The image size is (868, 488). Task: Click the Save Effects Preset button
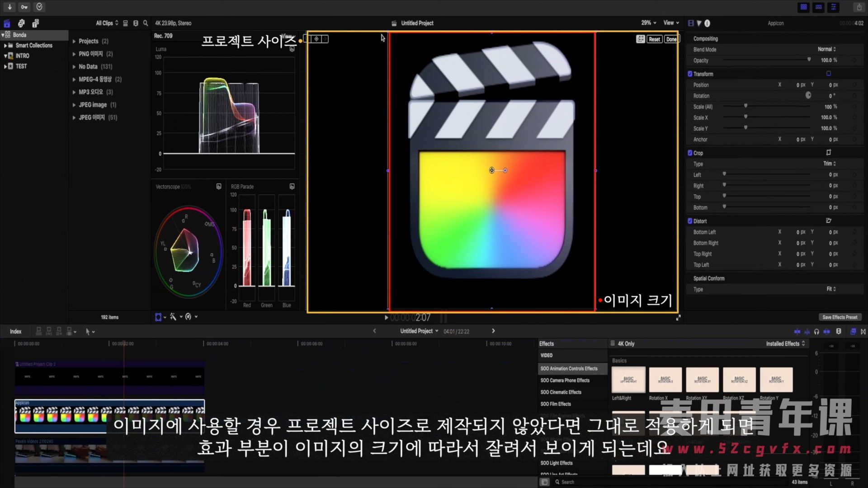[840, 317]
